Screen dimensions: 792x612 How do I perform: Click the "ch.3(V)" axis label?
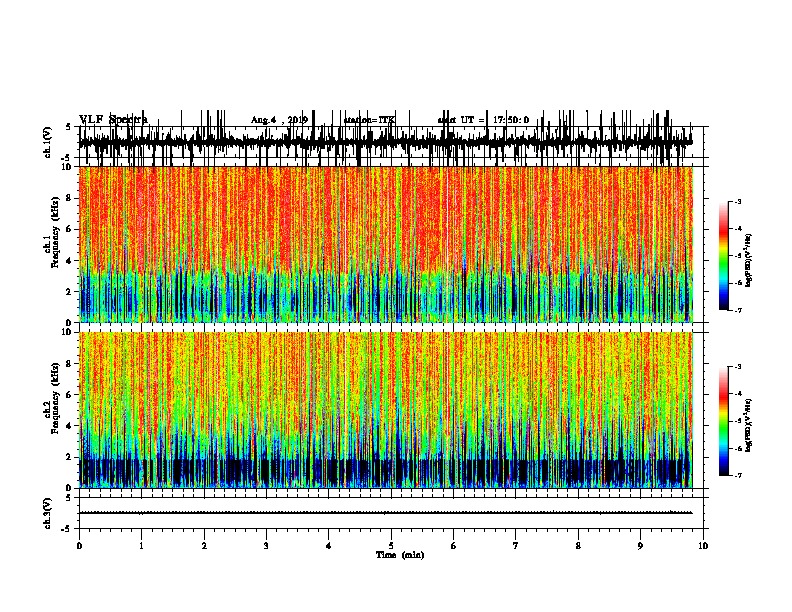click(x=48, y=513)
